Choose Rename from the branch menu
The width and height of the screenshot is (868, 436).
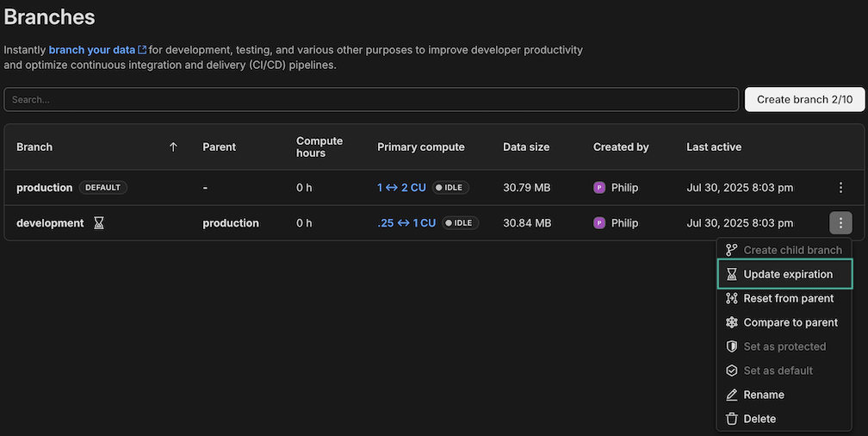pyautogui.click(x=763, y=395)
